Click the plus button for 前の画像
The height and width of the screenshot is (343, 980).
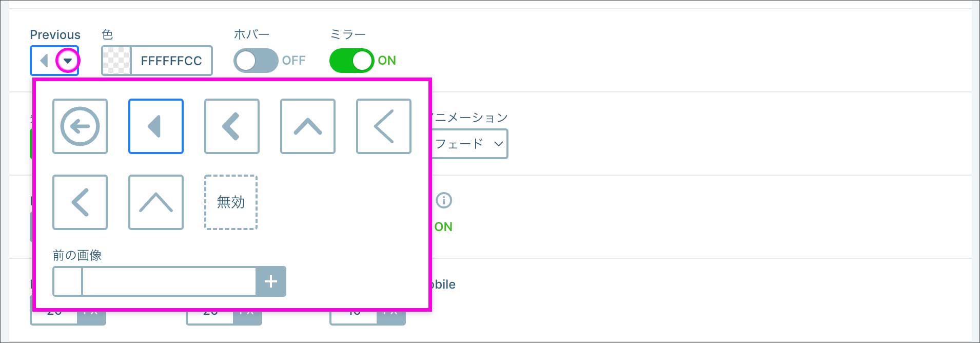(271, 281)
